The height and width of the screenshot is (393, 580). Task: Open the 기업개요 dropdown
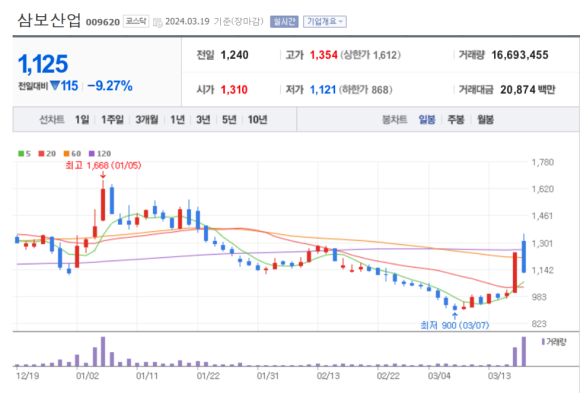[x=324, y=21]
